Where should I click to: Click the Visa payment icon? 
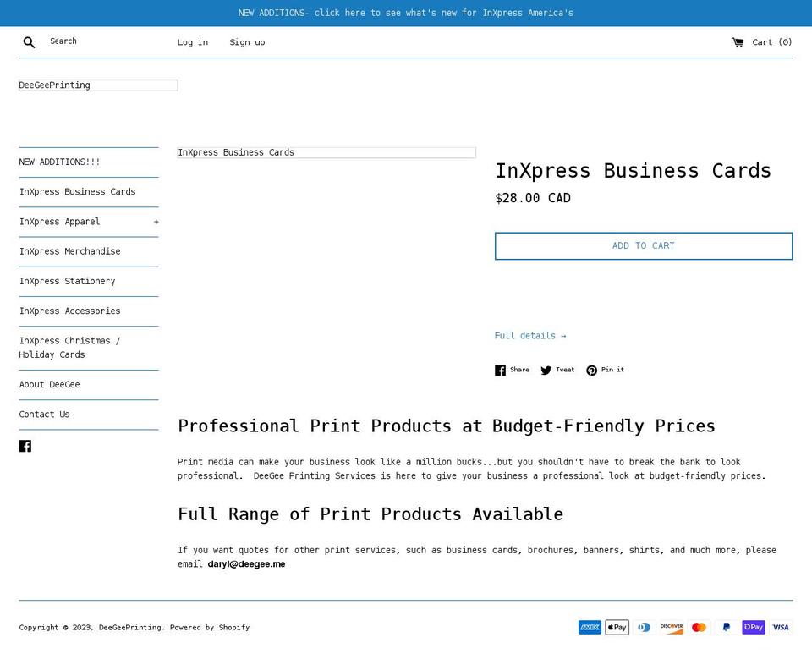[781, 627]
